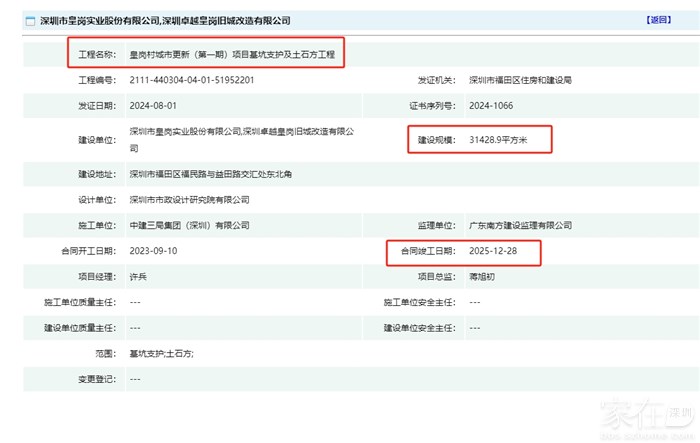This screenshot has width=700, height=443.
Task: Click the scope value 基坑支护;土石方
Action: (161, 353)
